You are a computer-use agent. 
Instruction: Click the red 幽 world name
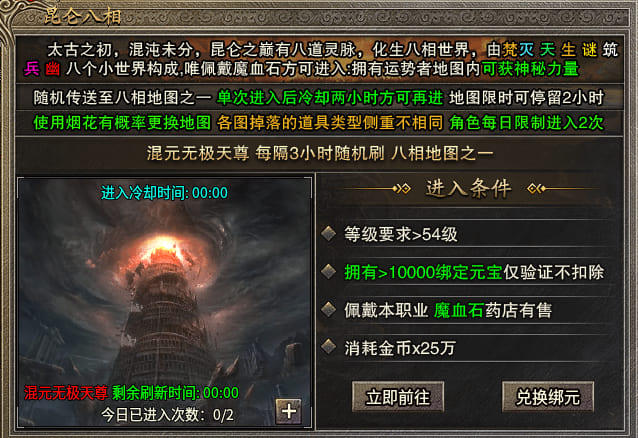tap(52, 68)
